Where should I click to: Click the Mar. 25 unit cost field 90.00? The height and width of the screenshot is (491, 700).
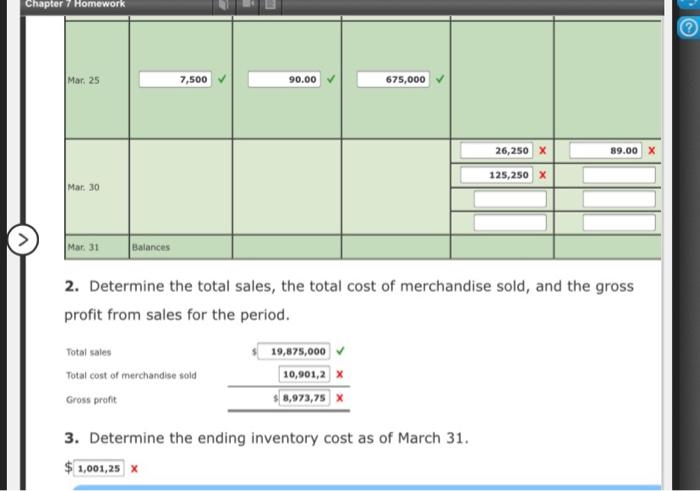pyautogui.click(x=284, y=79)
